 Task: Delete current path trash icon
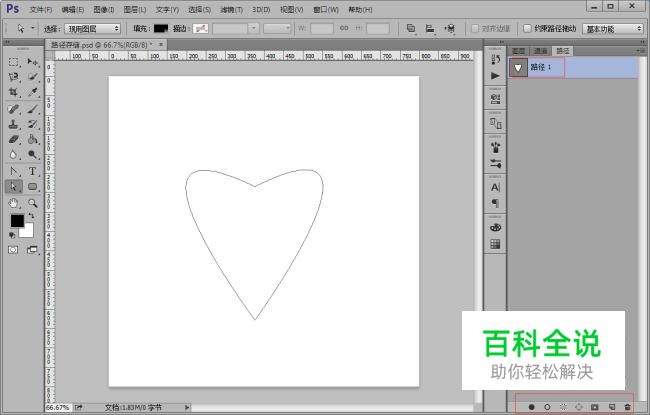pyautogui.click(x=628, y=407)
